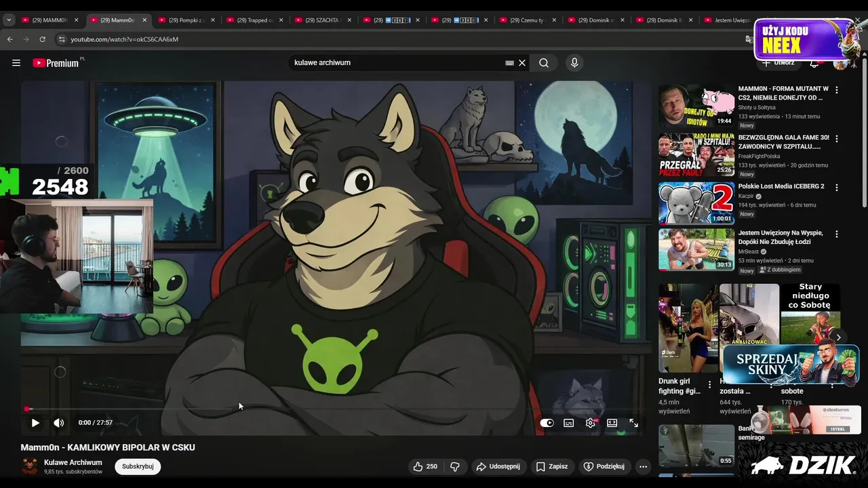Switch to the Pompki tab
Viewport: 868px width, 488px height.
pos(186,20)
